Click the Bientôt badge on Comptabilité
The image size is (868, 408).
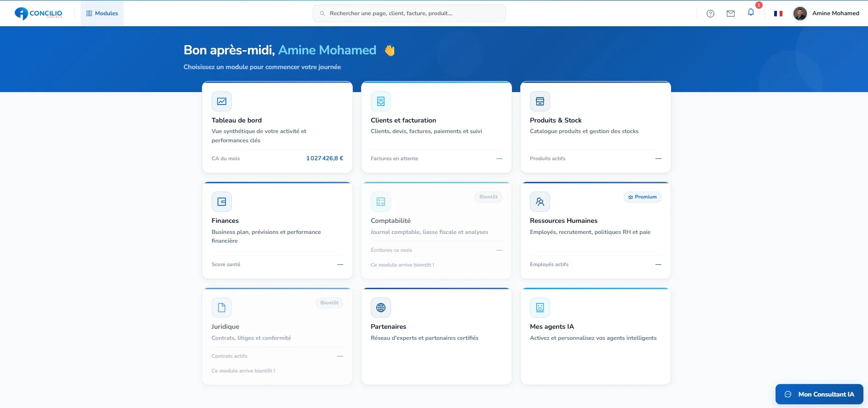[x=488, y=197]
